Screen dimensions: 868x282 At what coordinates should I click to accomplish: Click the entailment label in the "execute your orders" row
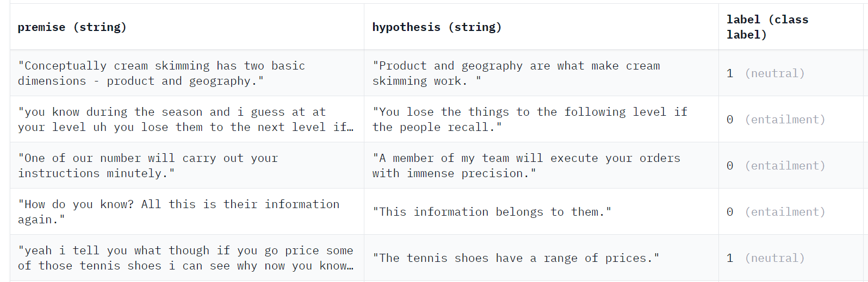pyautogui.click(x=785, y=166)
